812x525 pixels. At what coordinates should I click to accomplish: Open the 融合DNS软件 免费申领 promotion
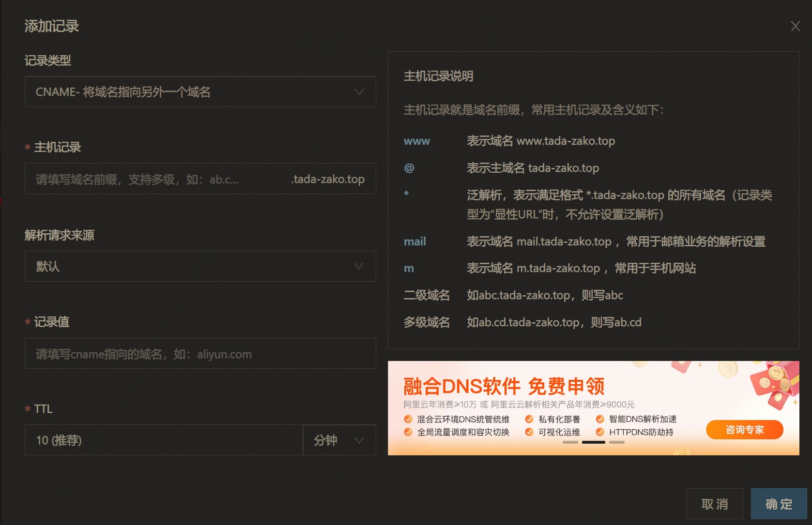pos(503,386)
